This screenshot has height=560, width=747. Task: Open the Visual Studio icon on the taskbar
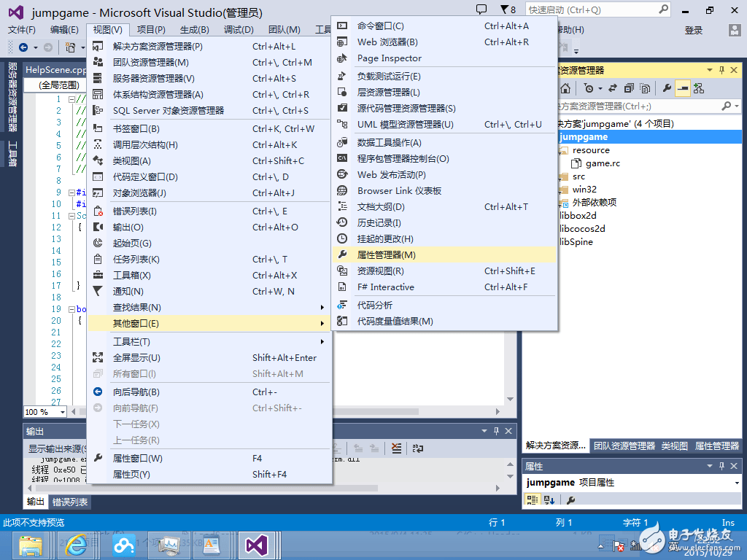[255, 545]
